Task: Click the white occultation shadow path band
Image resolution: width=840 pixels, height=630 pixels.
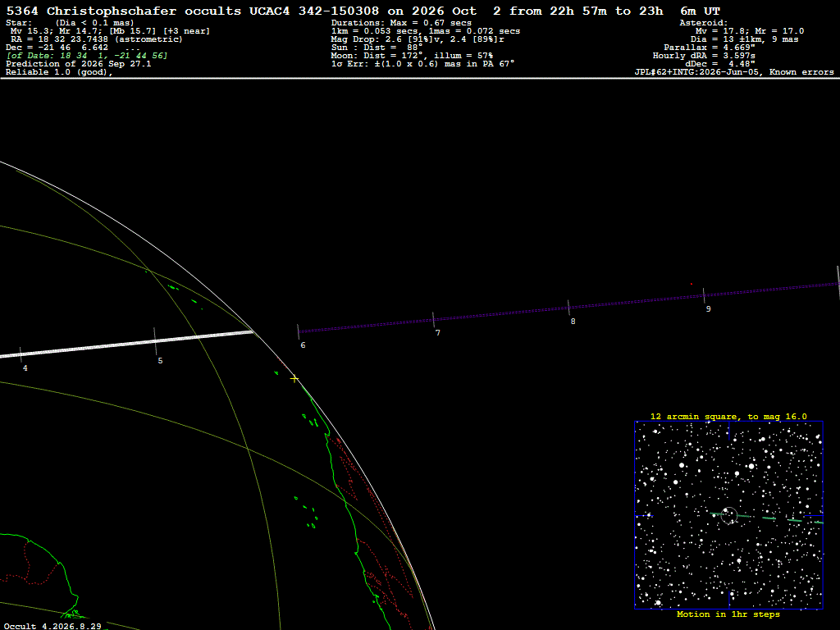Action: pyautogui.click(x=126, y=344)
